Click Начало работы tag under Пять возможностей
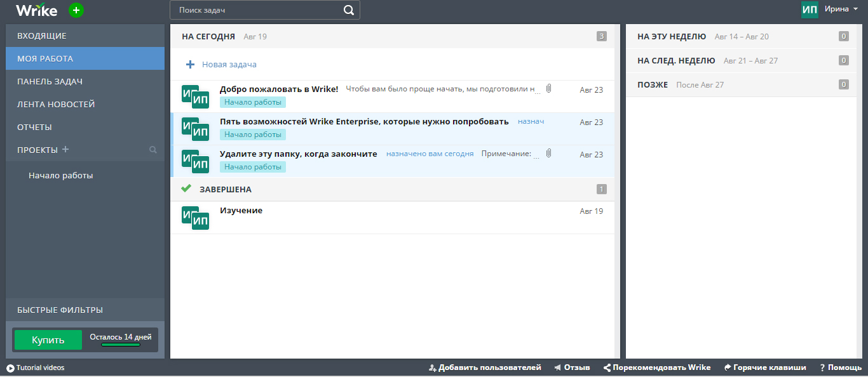This screenshot has height=377, width=868. tap(253, 135)
